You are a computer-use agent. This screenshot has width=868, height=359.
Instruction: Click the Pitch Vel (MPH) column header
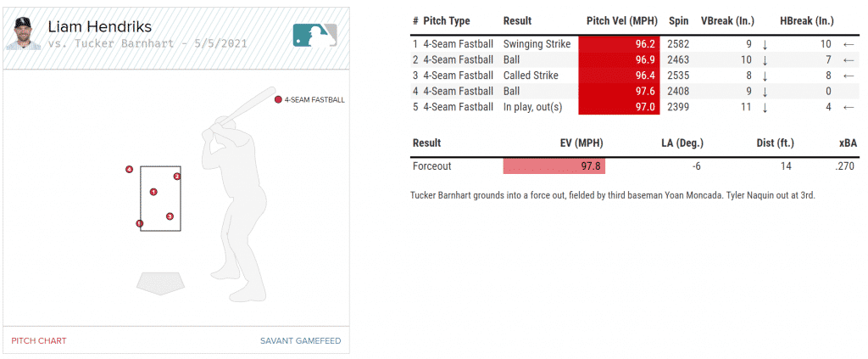[620, 20]
